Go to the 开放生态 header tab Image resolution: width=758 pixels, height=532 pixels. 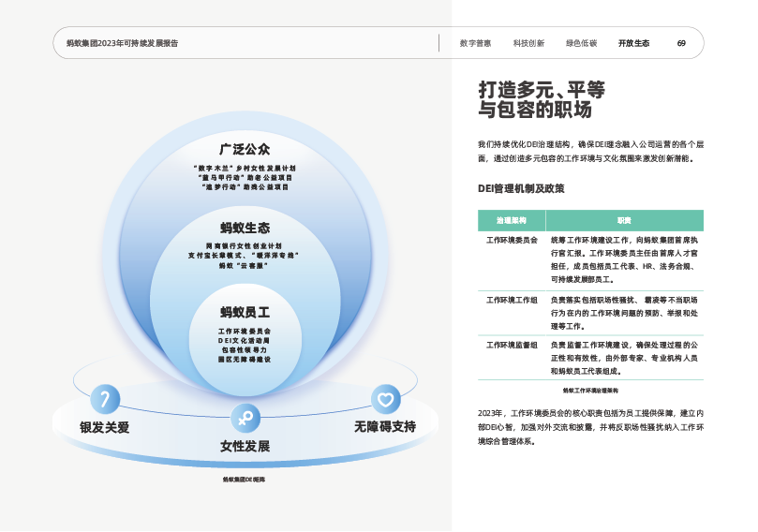pos(633,43)
